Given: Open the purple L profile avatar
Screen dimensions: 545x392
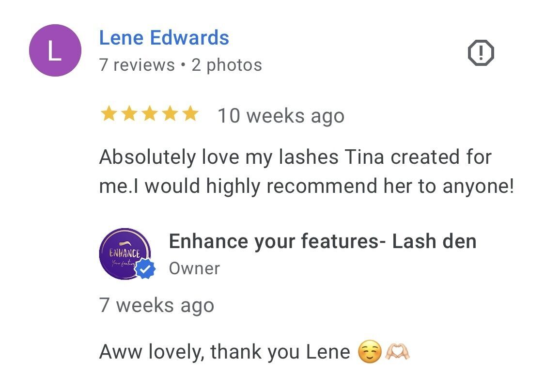Looking at the screenshot, I should [55, 51].
